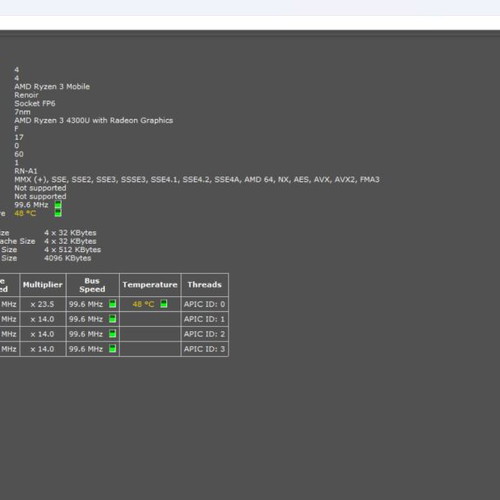
Task: Click Bus Speed graph icon in APIC ID: 3 row
Action: (x=113, y=349)
